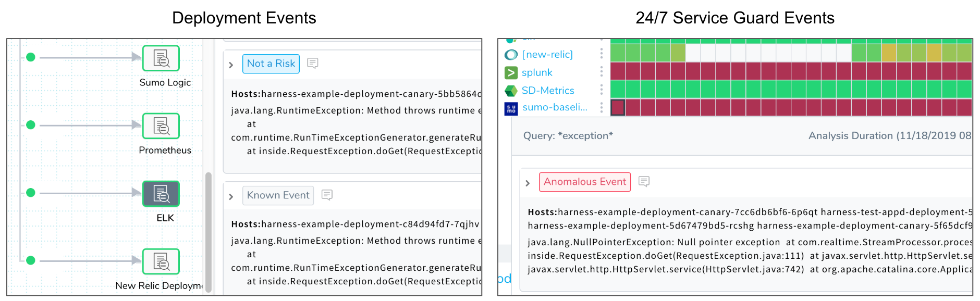Open the splunk configuration link
Image resolution: width=980 pixels, height=301 pixels.
(537, 73)
